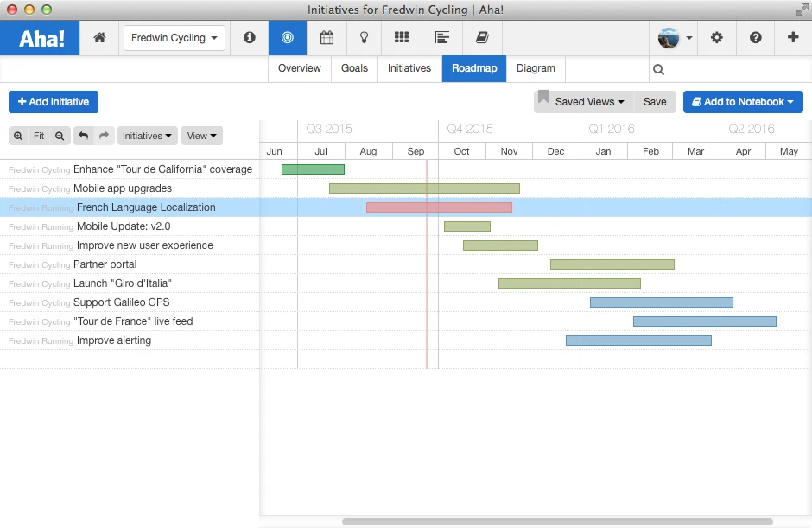
Task: Select the Mobile Update: v2.0 row
Action: tap(130, 226)
